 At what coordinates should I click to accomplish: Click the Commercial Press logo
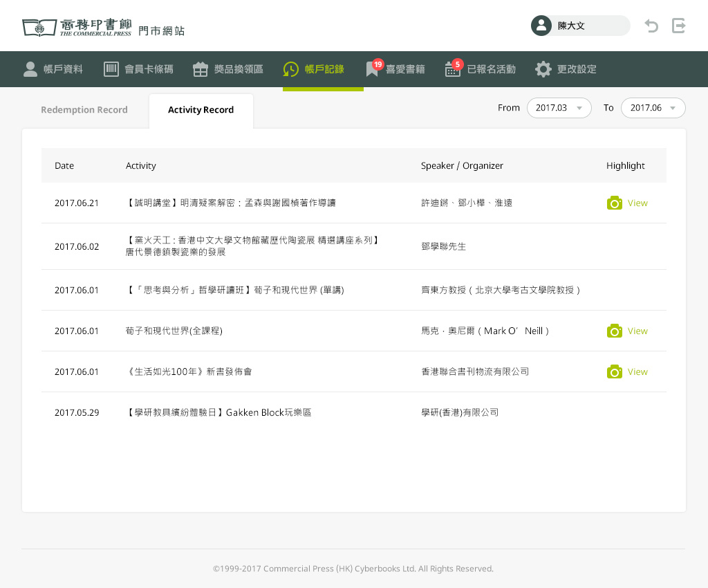tap(77, 27)
